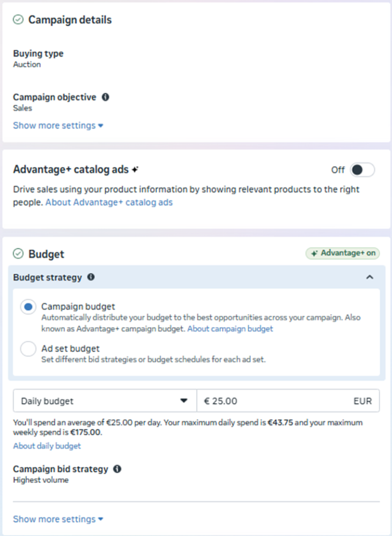Screen dimensions: 392x536
Task: Expand Show more settings under Campaign details
Action: point(58,125)
